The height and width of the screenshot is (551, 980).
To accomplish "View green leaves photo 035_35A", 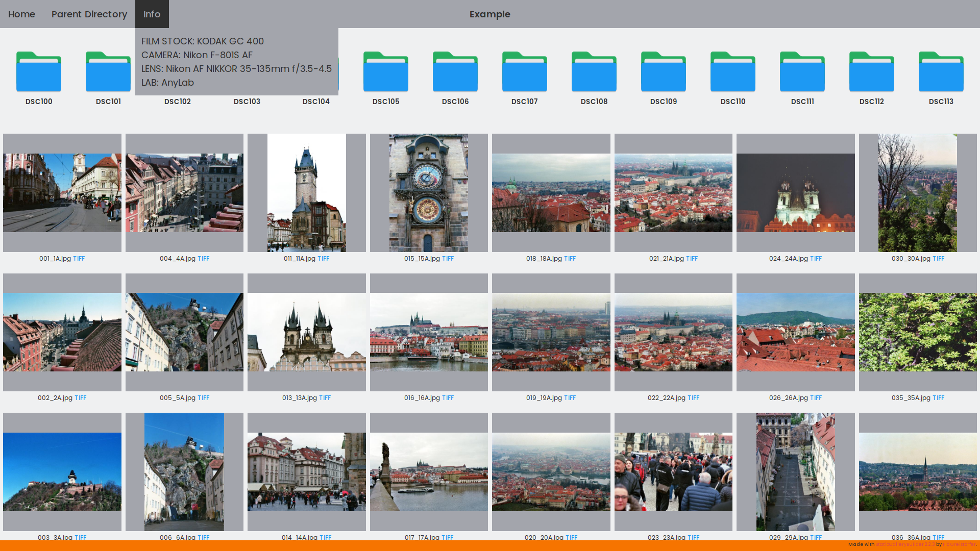I will click(x=917, y=332).
